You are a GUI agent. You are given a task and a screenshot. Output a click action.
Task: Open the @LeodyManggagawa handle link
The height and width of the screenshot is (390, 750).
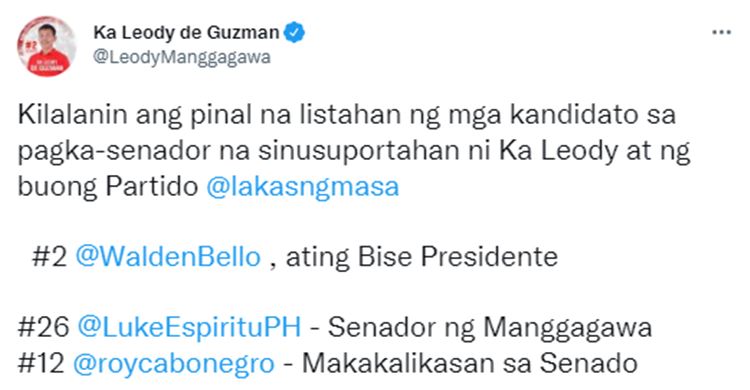click(182, 57)
